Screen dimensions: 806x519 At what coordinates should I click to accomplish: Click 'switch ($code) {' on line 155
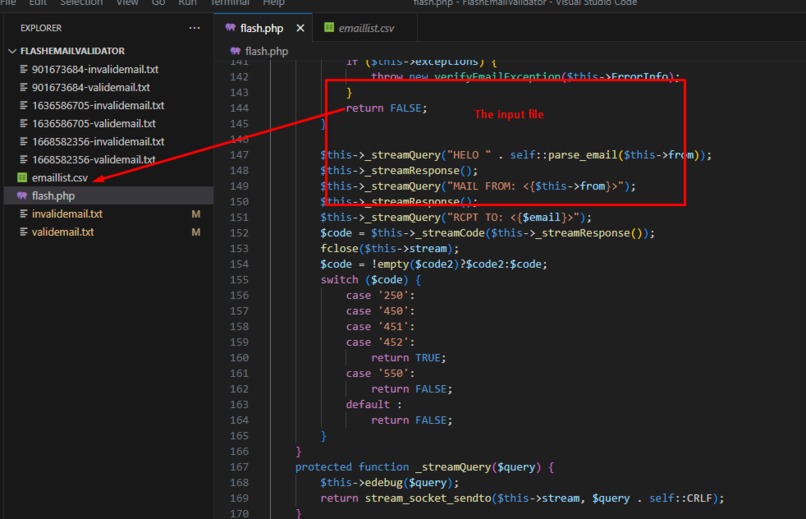coord(371,280)
